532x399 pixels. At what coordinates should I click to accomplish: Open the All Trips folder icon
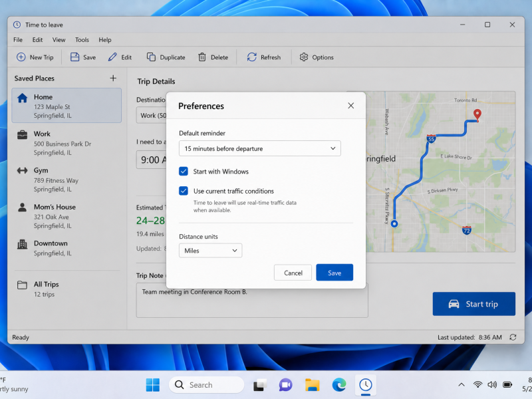[23, 285]
